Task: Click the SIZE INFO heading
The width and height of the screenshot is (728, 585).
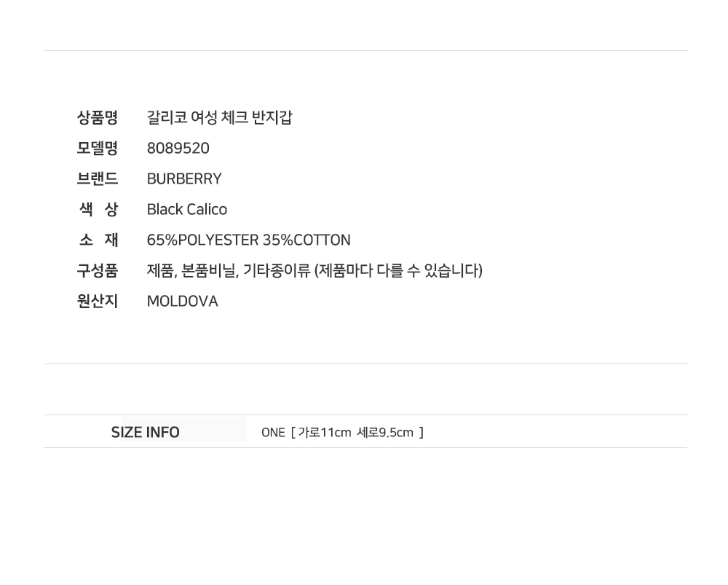Action: point(145,432)
